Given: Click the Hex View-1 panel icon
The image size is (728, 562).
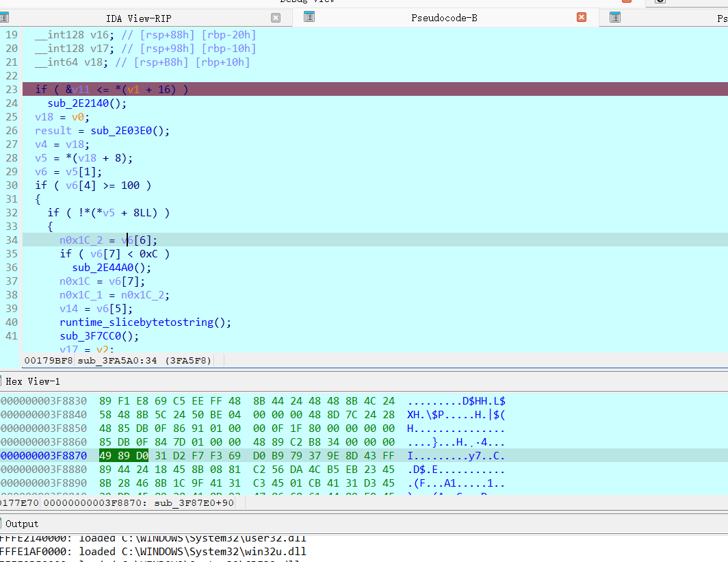Looking at the screenshot, I should point(2,381).
